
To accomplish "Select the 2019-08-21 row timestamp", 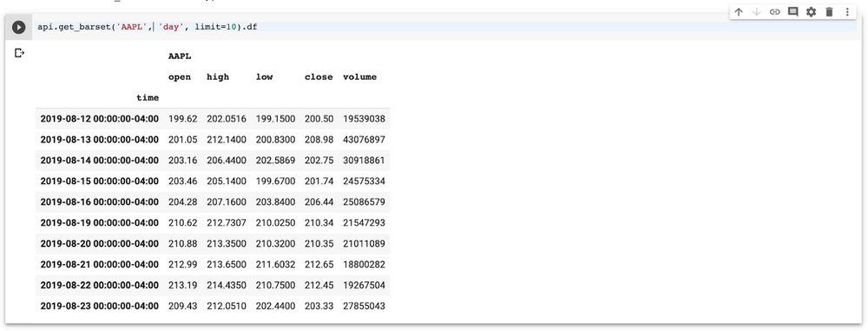I will [x=100, y=264].
